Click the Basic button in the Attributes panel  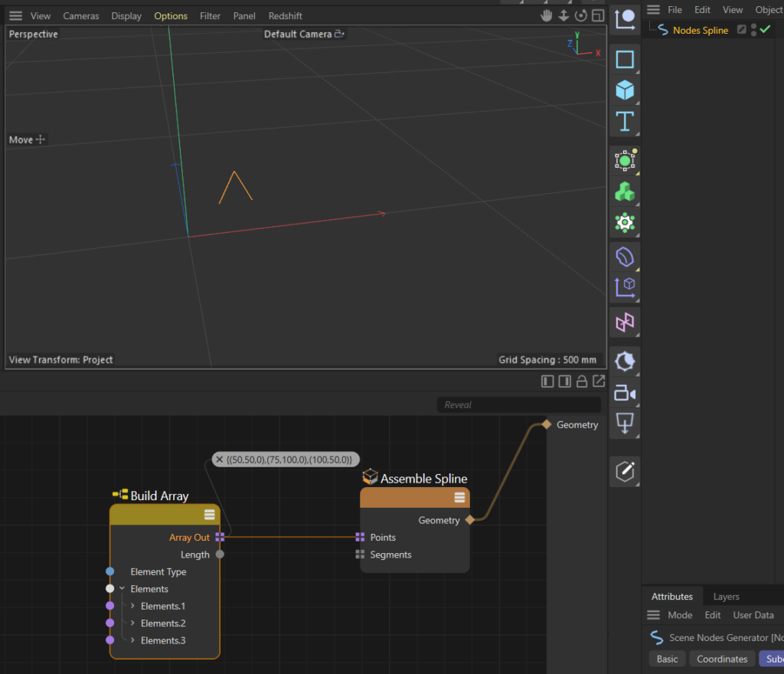pyautogui.click(x=667, y=659)
